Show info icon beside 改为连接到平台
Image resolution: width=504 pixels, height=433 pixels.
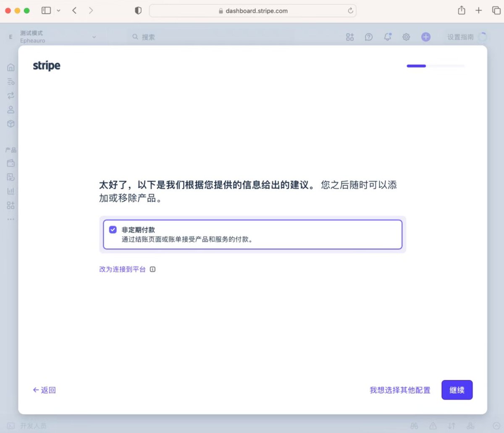[152, 269]
